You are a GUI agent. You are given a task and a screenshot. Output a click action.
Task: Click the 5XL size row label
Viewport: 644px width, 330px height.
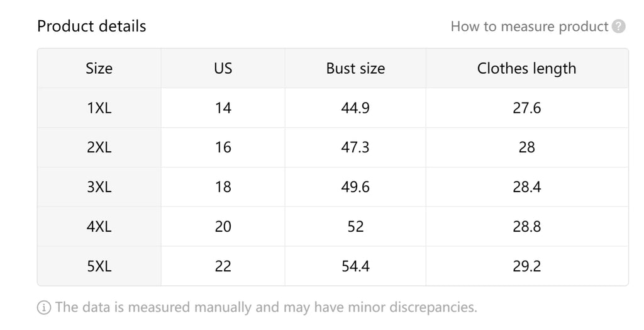click(x=99, y=266)
